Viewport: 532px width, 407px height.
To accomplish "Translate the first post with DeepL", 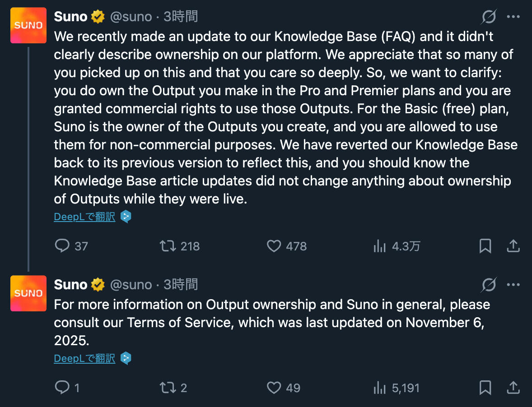I will (84, 217).
